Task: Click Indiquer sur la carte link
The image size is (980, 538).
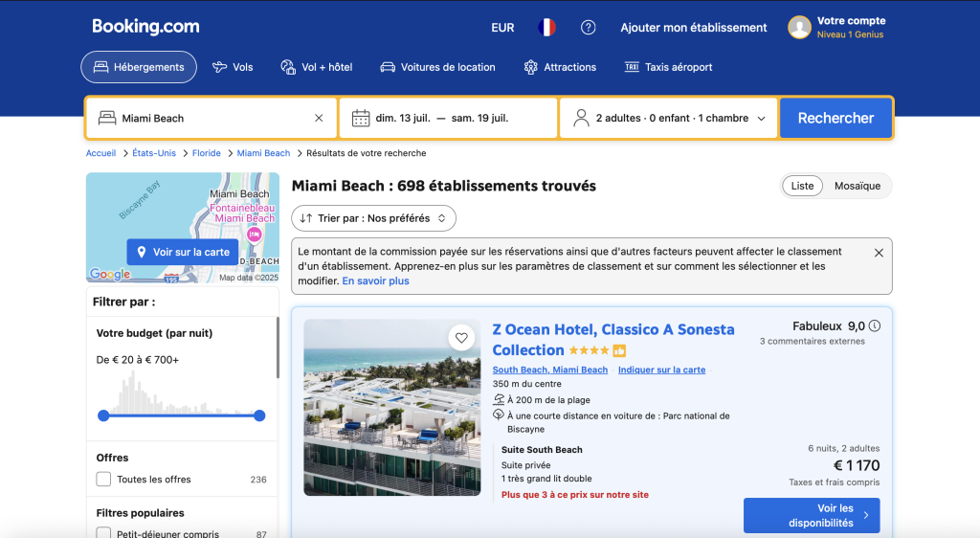Action: [662, 370]
